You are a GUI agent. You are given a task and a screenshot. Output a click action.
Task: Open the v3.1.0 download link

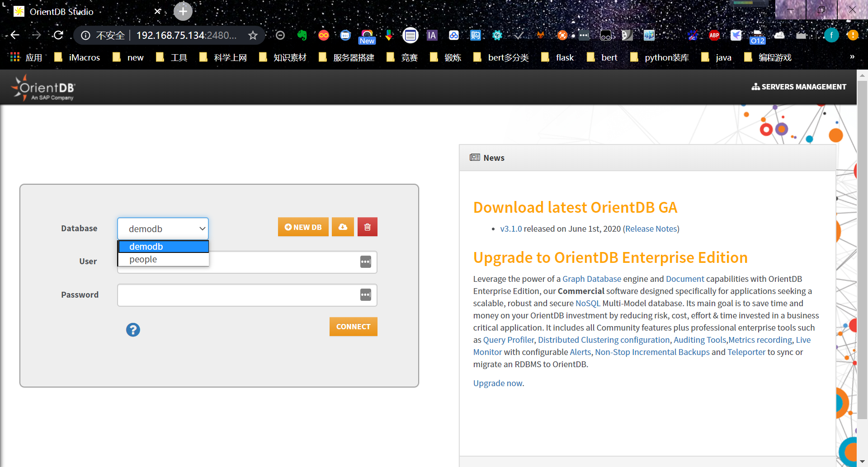(x=511, y=229)
